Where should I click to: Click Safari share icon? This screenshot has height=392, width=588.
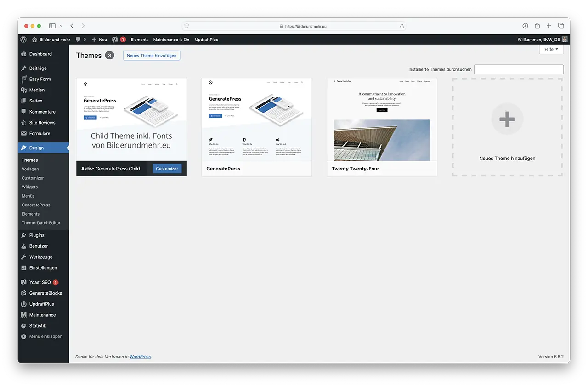(x=537, y=26)
